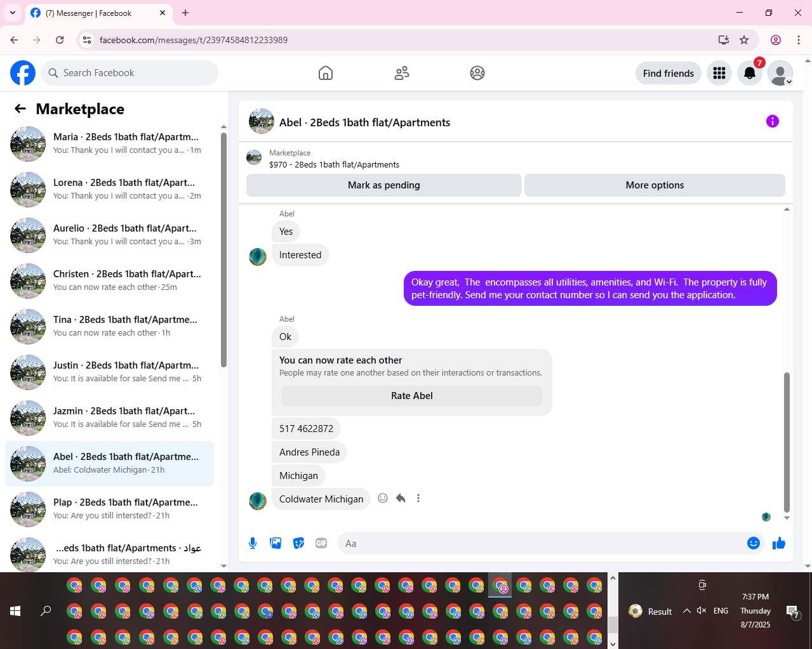Choose a GIF in message composer

click(x=321, y=543)
